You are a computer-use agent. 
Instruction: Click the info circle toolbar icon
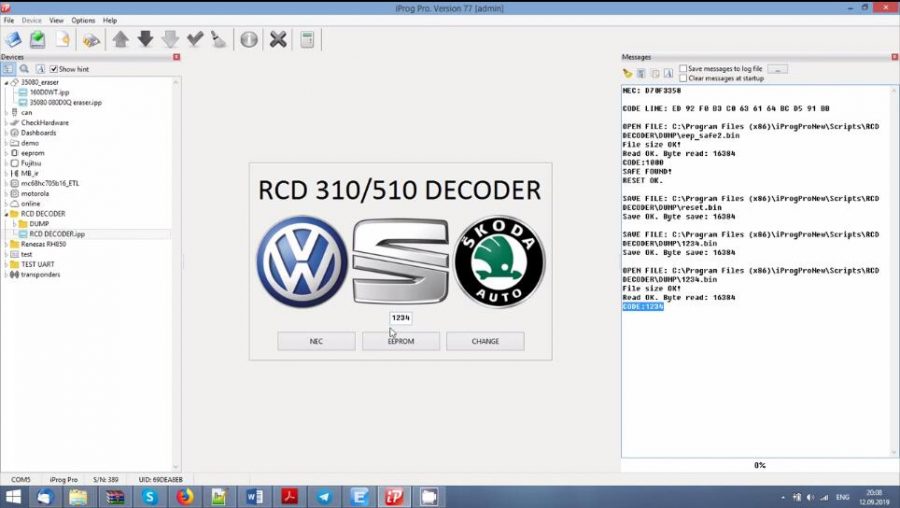[x=249, y=40]
